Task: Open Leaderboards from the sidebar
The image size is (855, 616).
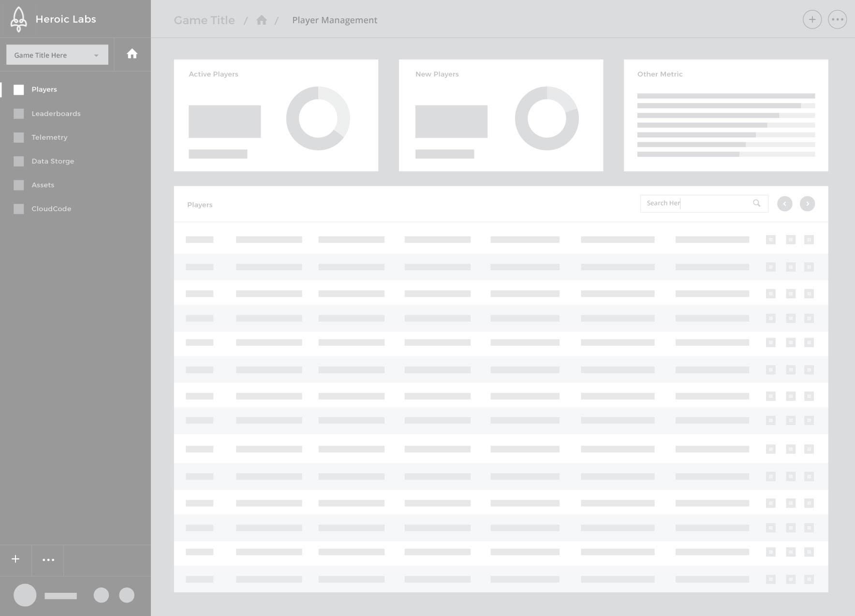Action: (56, 114)
